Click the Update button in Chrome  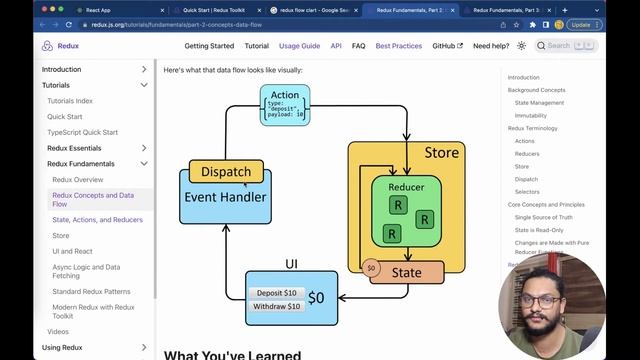point(584,25)
